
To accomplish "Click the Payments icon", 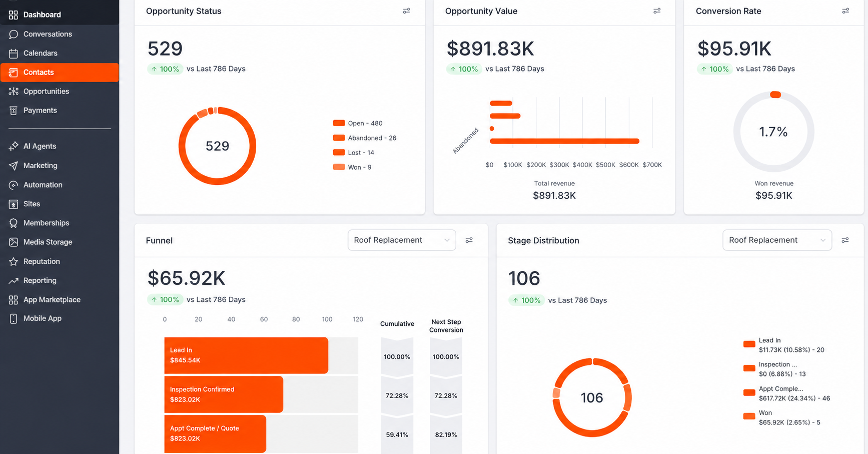I will [14, 110].
